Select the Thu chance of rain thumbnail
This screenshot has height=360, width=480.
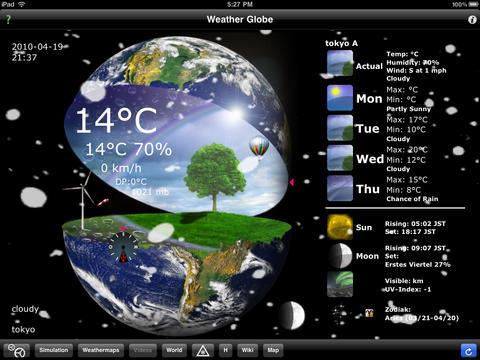point(340,188)
